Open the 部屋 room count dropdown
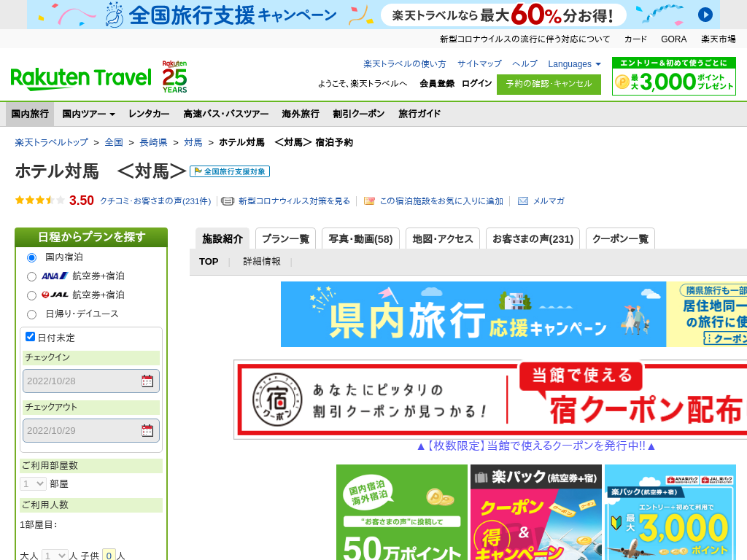This screenshot has height=560, width=747. point(33,484)
